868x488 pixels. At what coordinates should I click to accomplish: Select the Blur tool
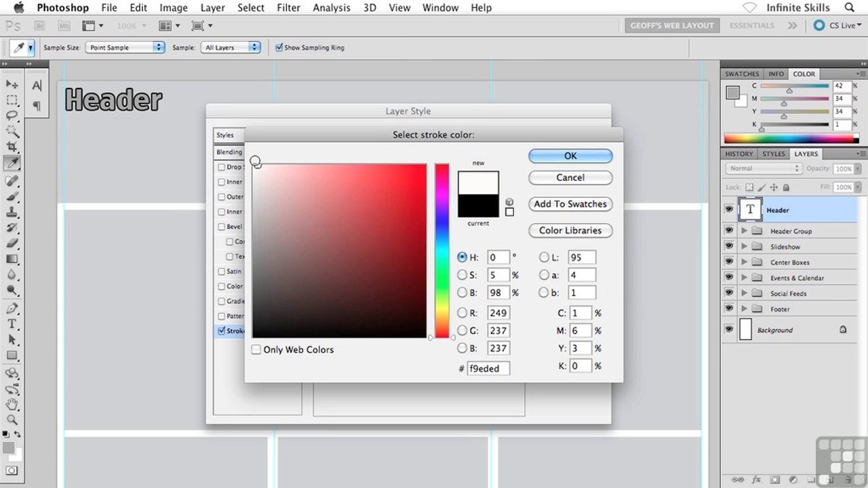click(12, 274)
